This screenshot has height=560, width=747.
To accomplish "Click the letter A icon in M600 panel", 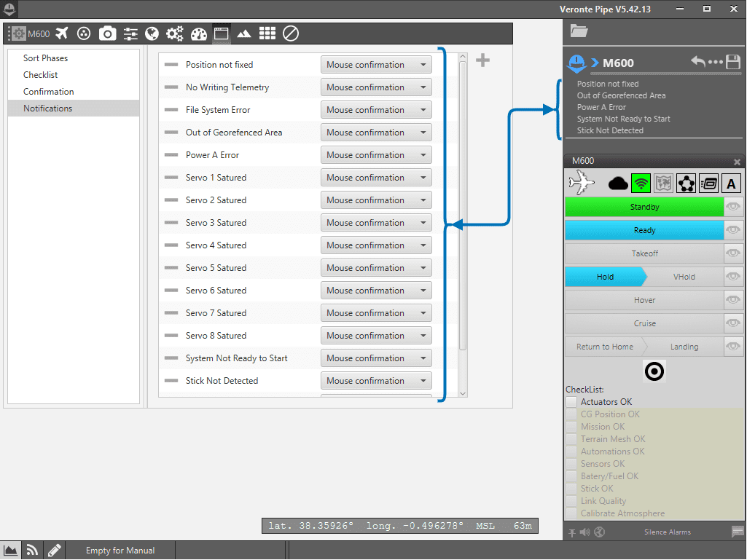I will click(x=731, y=184).
